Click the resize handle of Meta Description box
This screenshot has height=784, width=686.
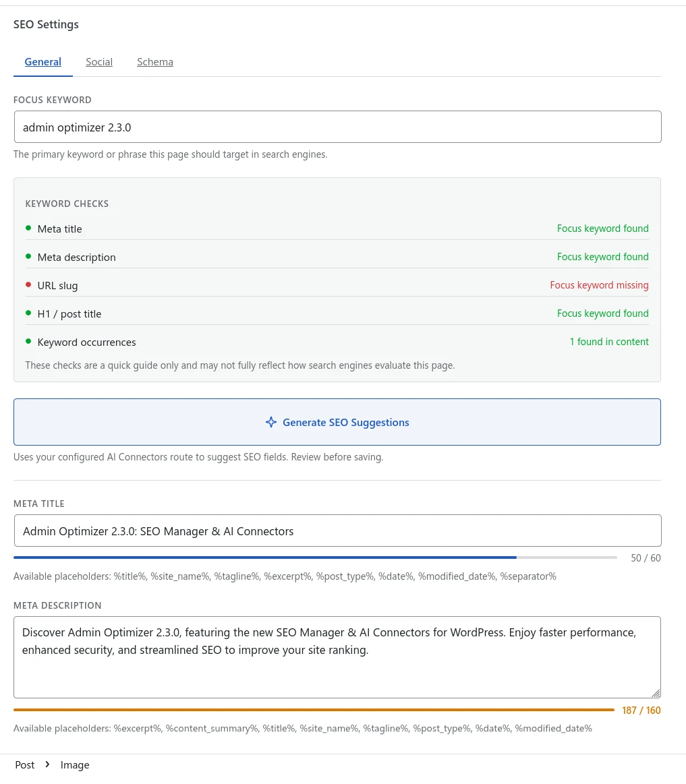point(656,693)
